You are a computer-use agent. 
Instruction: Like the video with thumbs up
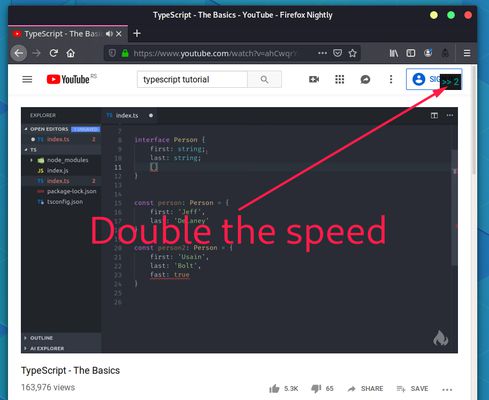click(x=274, y=389)
